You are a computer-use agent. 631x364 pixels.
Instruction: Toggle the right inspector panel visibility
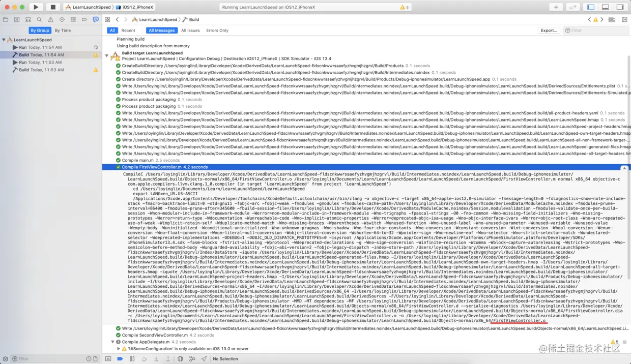click(x=620, y=7)
